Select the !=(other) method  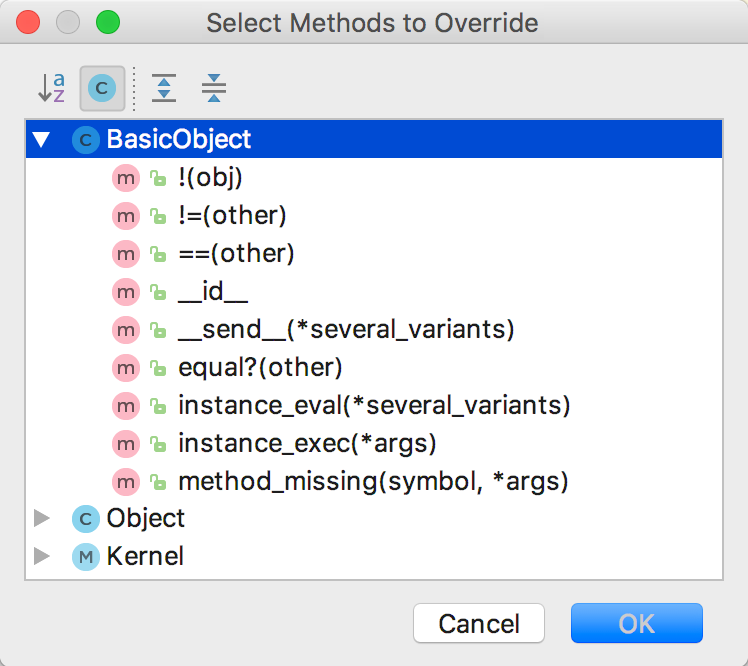232,216
